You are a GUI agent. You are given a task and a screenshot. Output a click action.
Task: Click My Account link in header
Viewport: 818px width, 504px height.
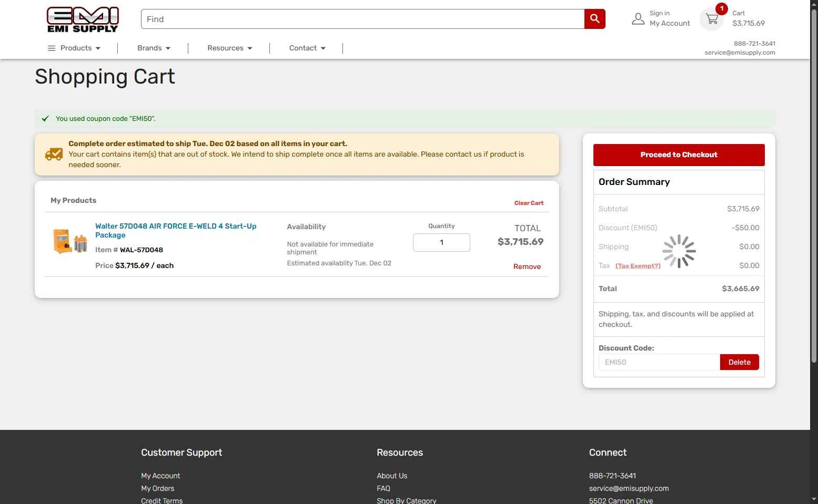(x=670, y=23)
